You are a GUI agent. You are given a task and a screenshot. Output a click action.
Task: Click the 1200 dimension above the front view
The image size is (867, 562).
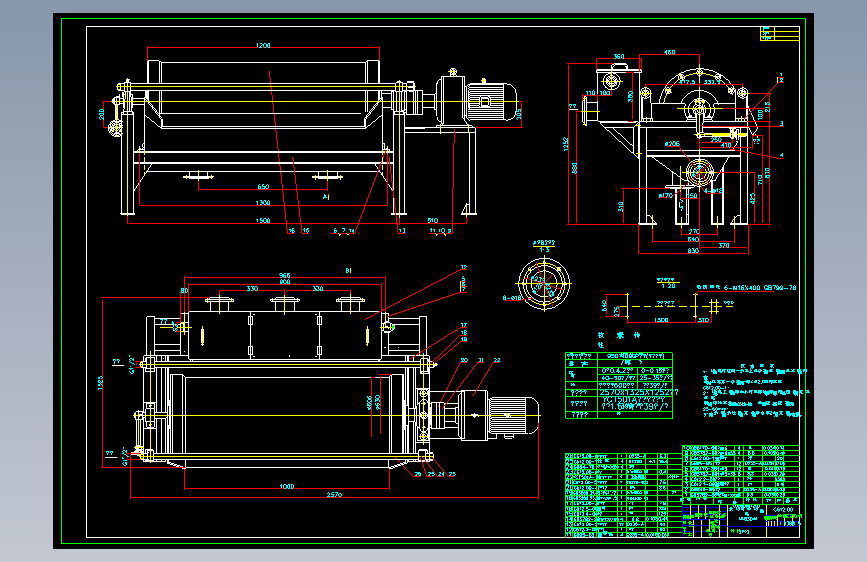pos(263,45)
